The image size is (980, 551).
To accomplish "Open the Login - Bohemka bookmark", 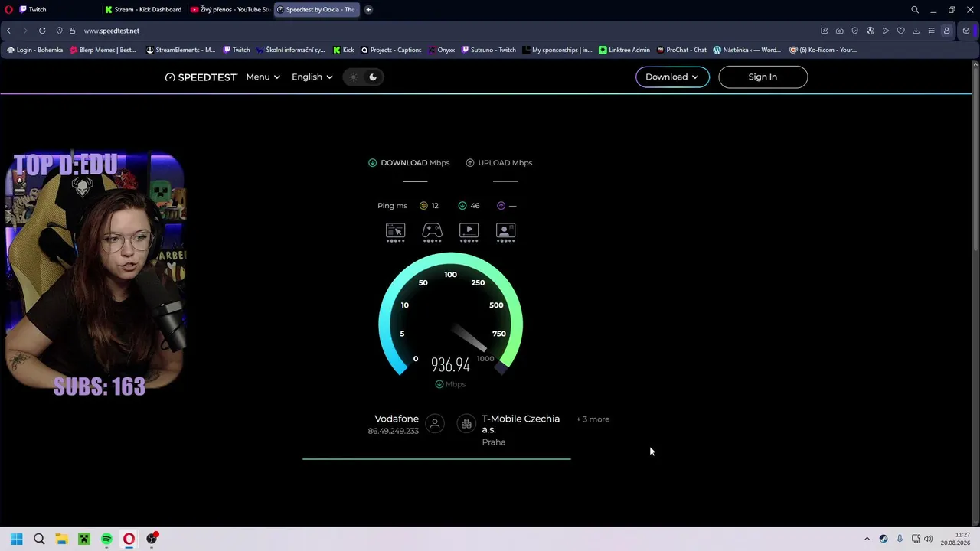I will click(x=34, y=50).
